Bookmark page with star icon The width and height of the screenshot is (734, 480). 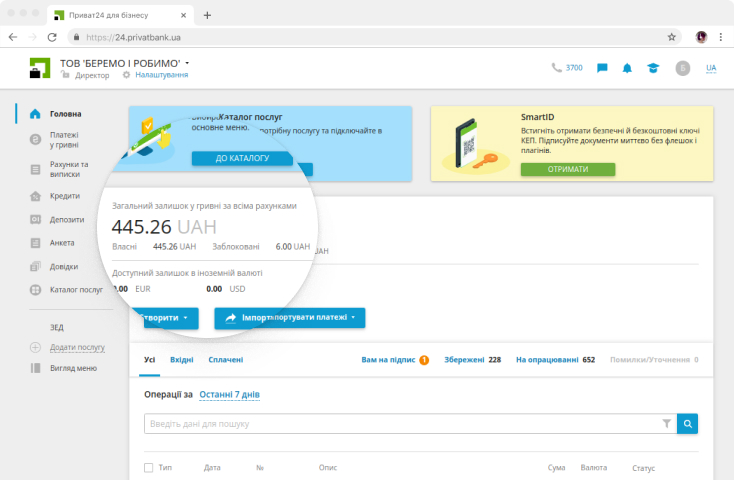pos(672,36)
